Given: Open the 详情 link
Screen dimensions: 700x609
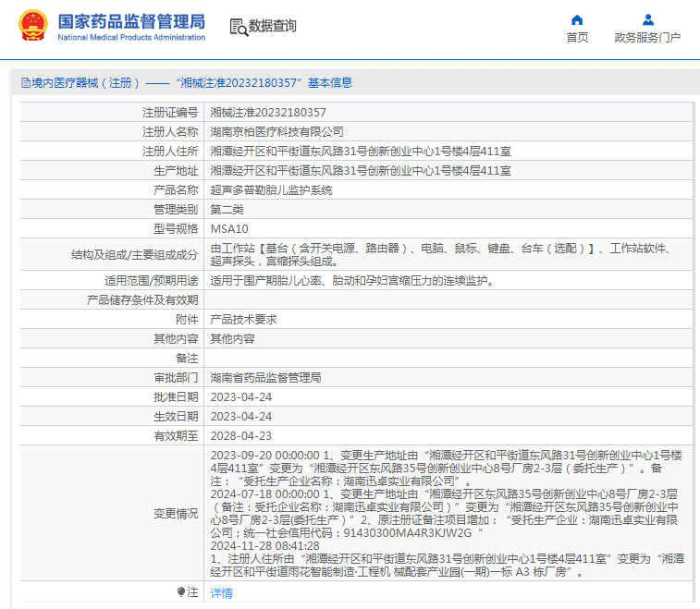Looking at the screenshot, I should pyautogui.click(x=221, y=592).
